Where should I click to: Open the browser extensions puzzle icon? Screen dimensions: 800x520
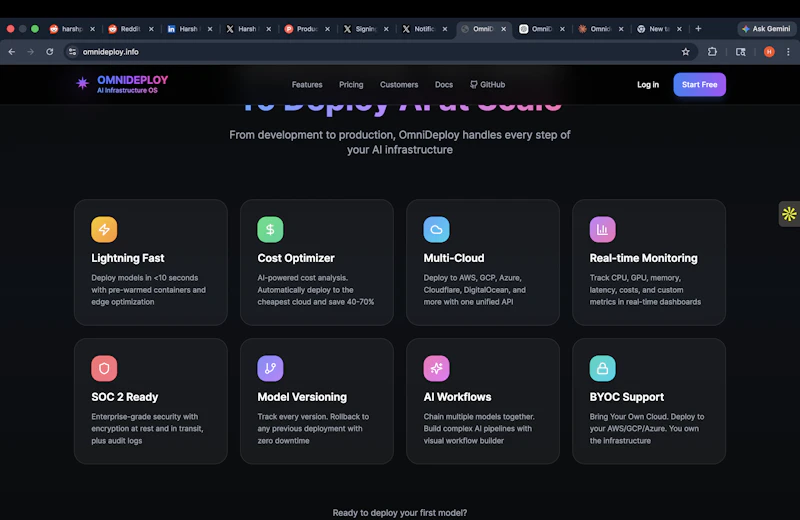[712, 52]
